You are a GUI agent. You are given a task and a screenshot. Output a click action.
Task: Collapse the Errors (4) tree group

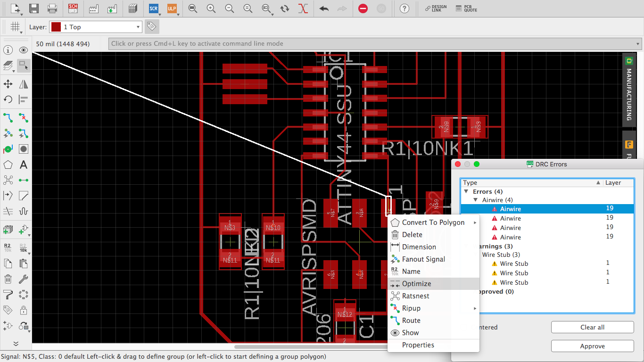(466, 192)
